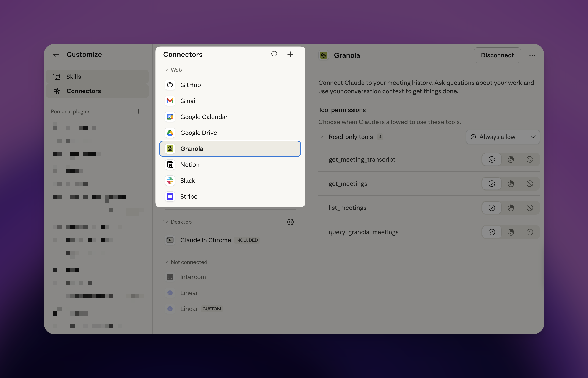
Task: Collapse the Not connected group
Action: 166,262
